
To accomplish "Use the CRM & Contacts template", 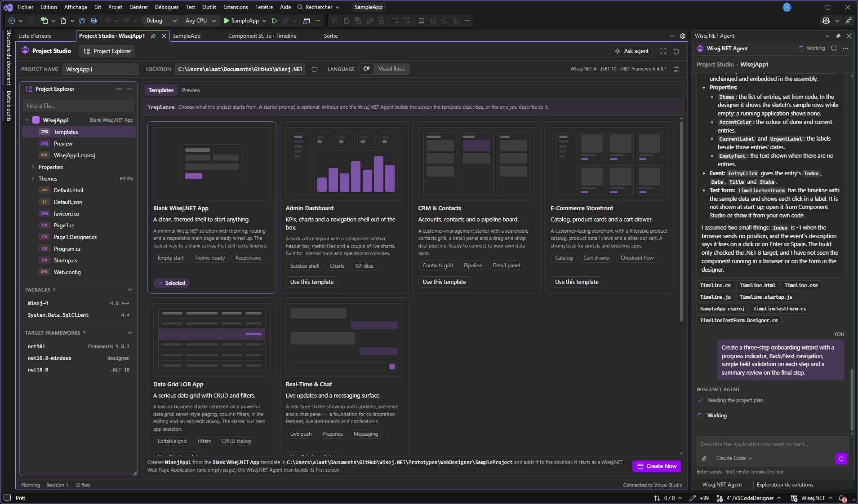I will pos(444,282).
